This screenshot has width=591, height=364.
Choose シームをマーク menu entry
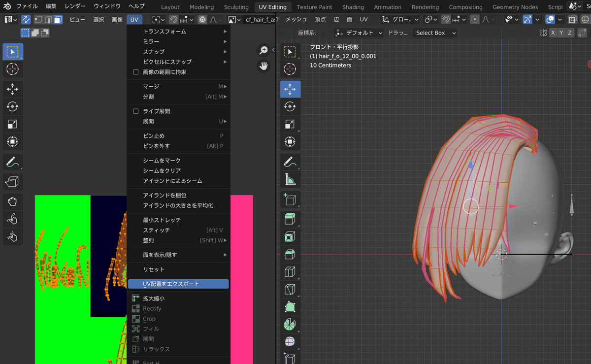click(178, 161)
